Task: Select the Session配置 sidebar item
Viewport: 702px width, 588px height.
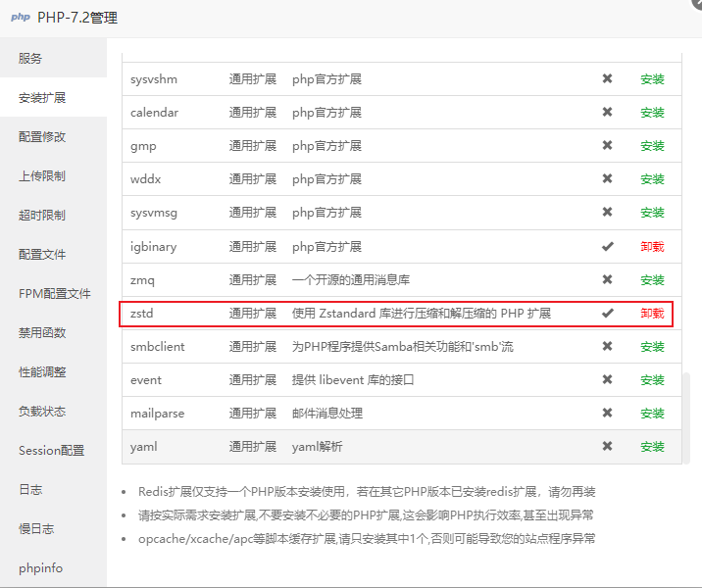Action: pyautogui.click(x=51, y=451)
